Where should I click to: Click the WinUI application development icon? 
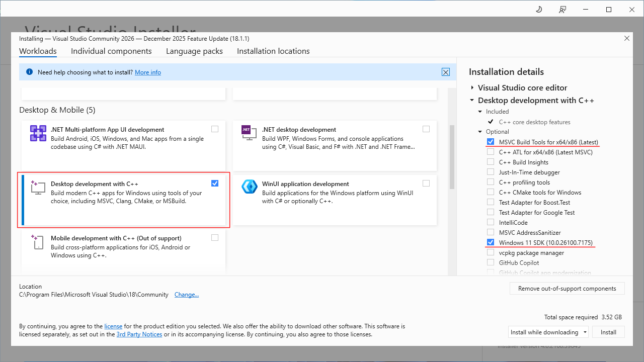click(x=250, y=187)
